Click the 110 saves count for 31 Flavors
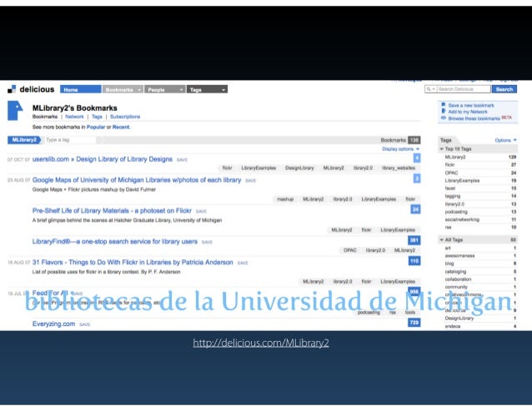Screen dimensions: 532x411 414,261
